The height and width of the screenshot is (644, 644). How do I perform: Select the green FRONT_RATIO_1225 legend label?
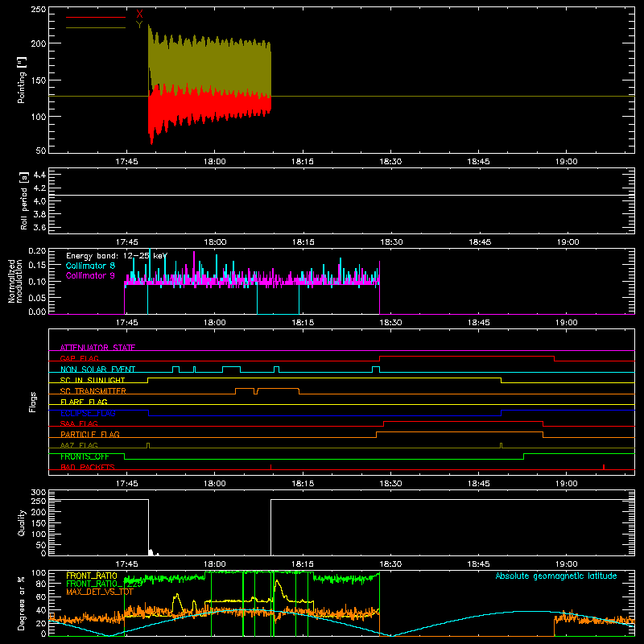pyautogui.click(x=104, y=584)
